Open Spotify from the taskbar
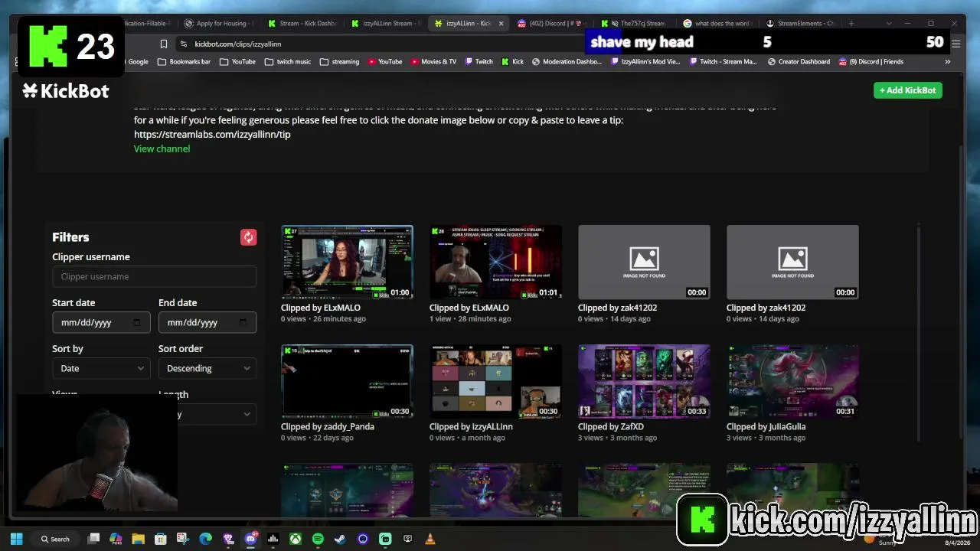Viewport: 980px width, 551px height. 318,539
